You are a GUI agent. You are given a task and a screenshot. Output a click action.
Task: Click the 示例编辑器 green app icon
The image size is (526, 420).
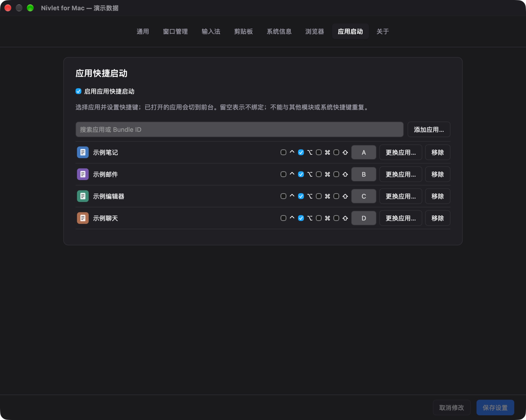coord(83,196)
